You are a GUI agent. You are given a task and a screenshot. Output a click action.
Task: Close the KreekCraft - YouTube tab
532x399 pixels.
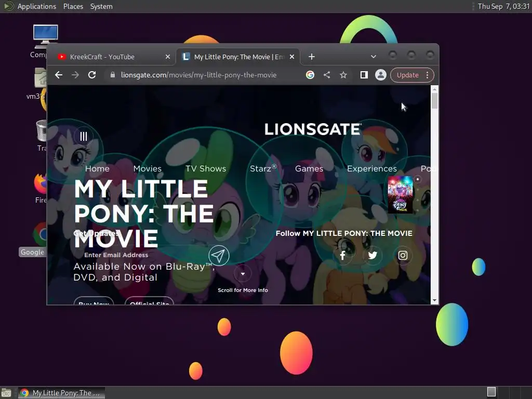[168, 57]
